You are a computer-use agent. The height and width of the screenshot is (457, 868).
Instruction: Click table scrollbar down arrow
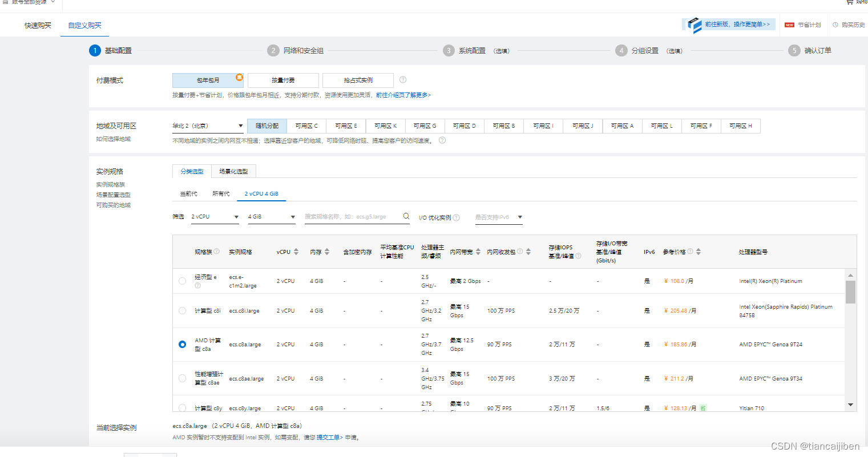pos(850,405)
